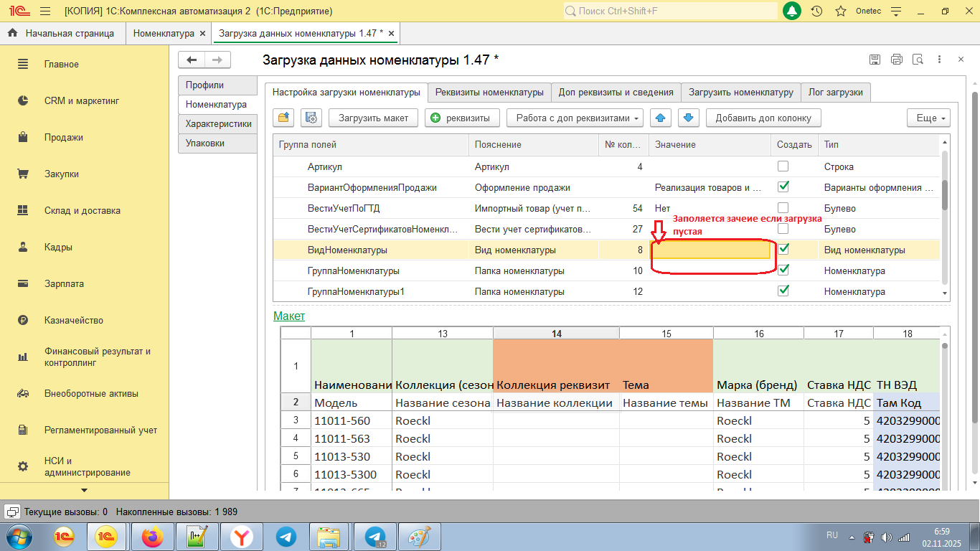Click the Макет link
This screenshot has height=551, width=980.
pos(289,316)
